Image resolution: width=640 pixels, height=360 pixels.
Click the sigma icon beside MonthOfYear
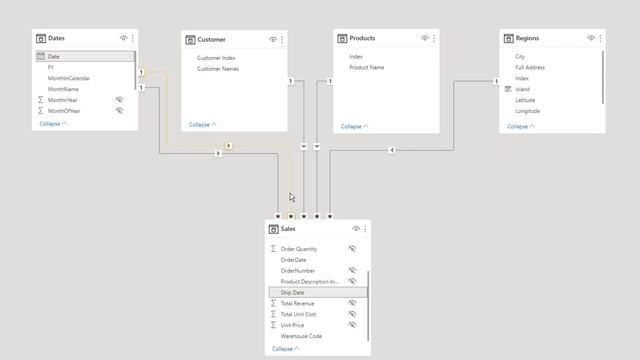click(x=40, y=111)
